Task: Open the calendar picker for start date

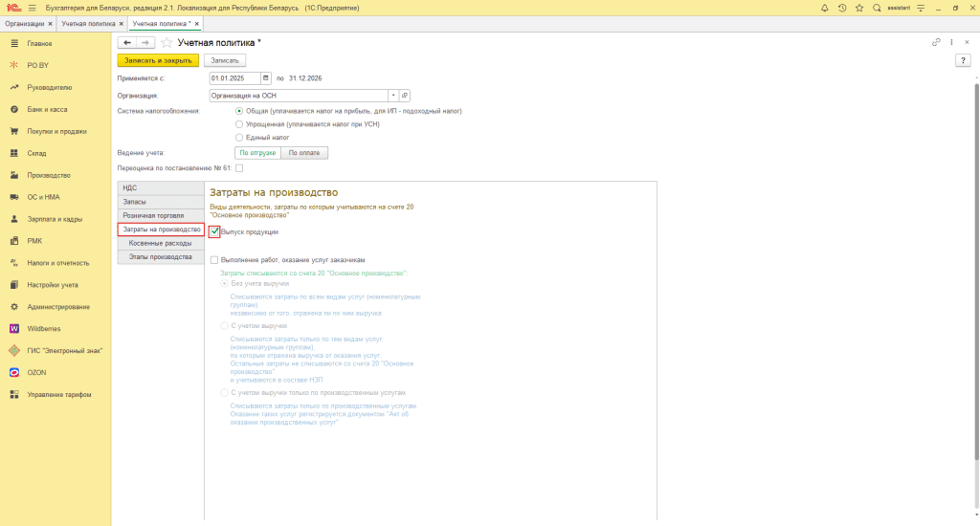Action: point(267,77)
